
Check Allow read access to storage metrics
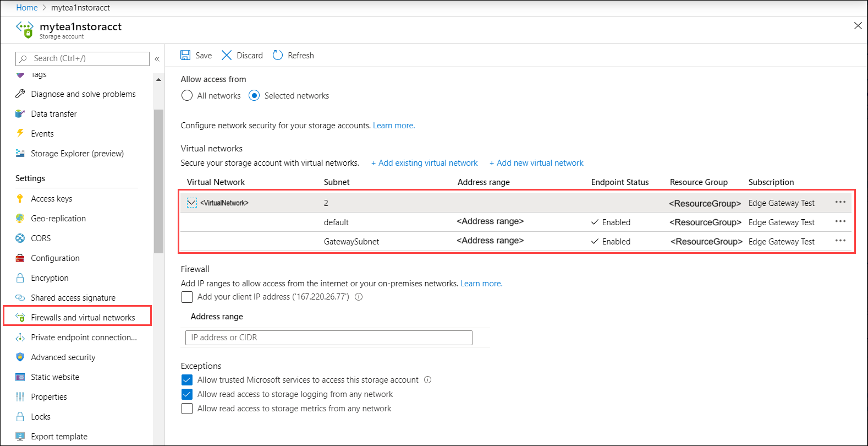pos(187,409)
